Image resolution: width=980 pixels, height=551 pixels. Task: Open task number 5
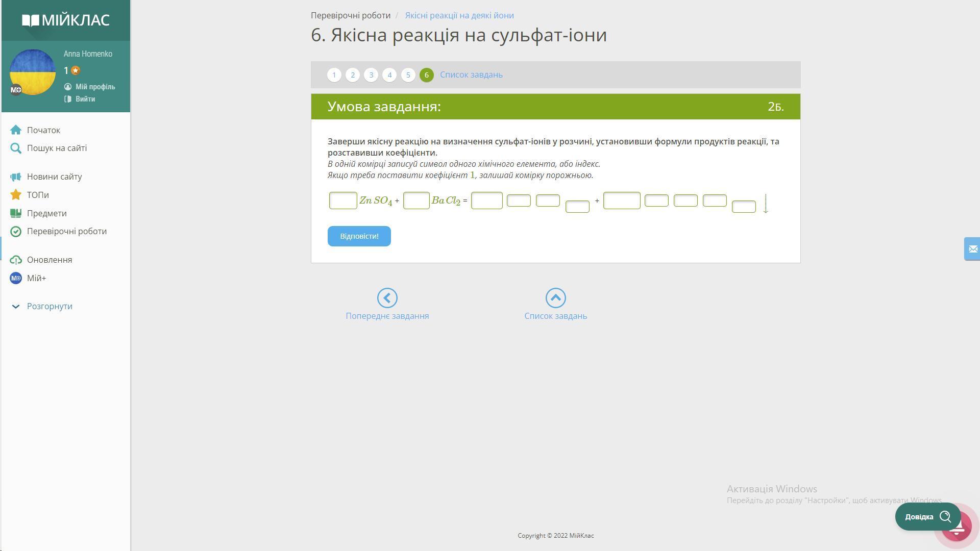408,75
